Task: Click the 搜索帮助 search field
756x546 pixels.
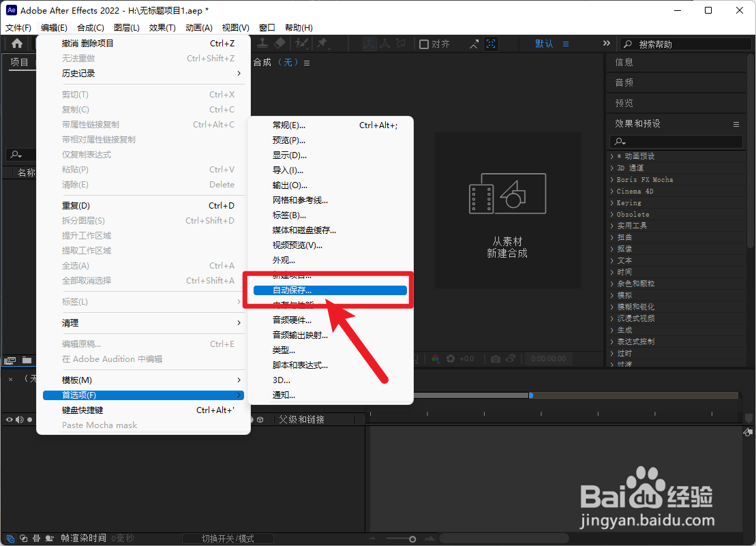Action: pyautogui.click(x=685, y=44)
